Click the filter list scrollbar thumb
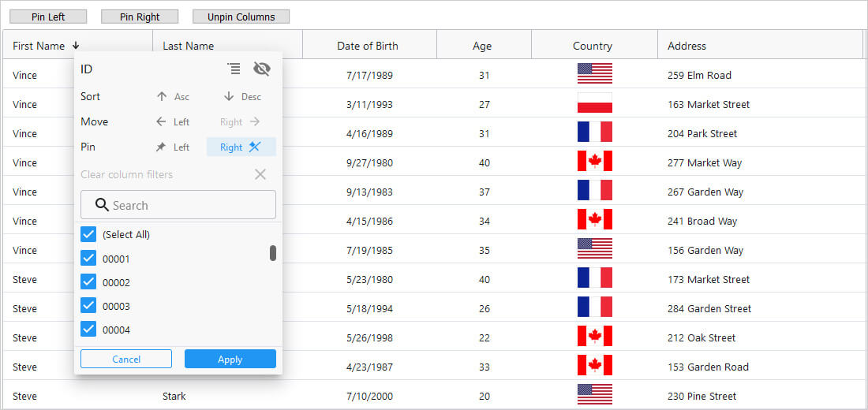The image size is (868, 410). coord(273,253)
